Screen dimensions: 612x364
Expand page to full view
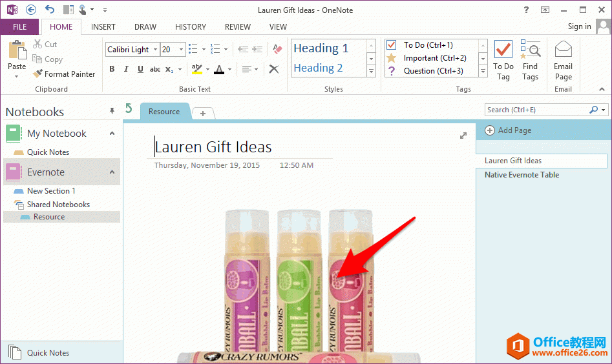coord(463,136)
